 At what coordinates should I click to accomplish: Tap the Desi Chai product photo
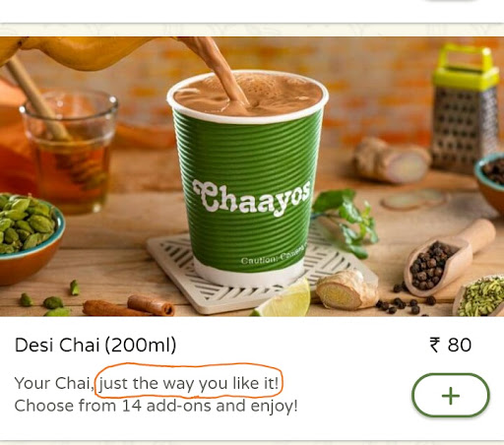[x=252, y=176]
